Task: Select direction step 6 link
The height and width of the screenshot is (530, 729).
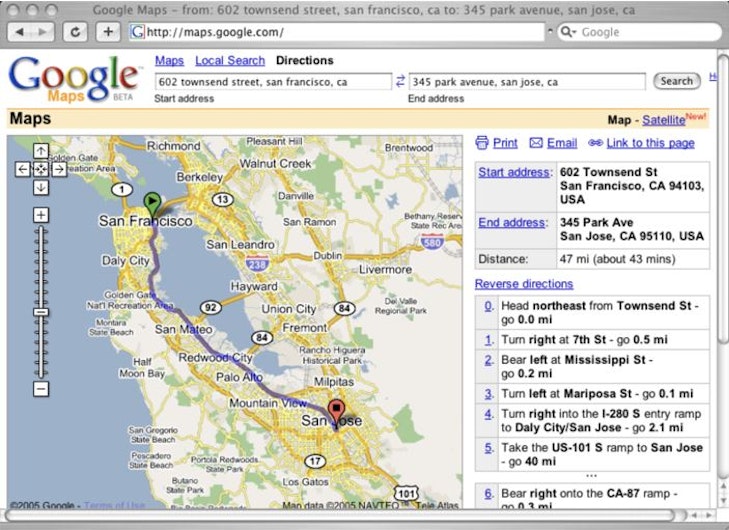Action: tap(488, 494)
